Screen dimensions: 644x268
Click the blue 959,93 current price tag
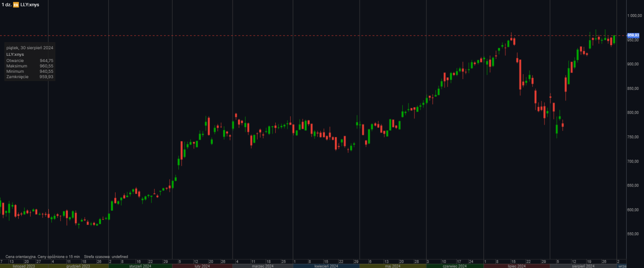point(633,36)
